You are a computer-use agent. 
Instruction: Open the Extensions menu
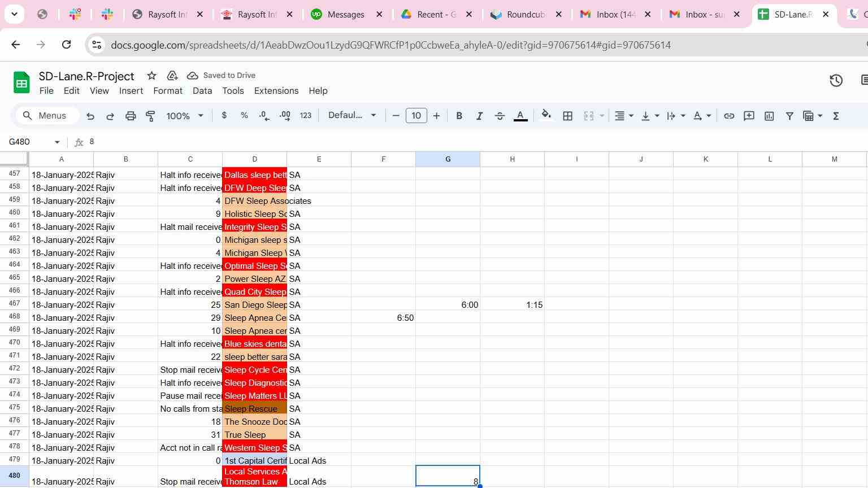click(x=276, y=91)
